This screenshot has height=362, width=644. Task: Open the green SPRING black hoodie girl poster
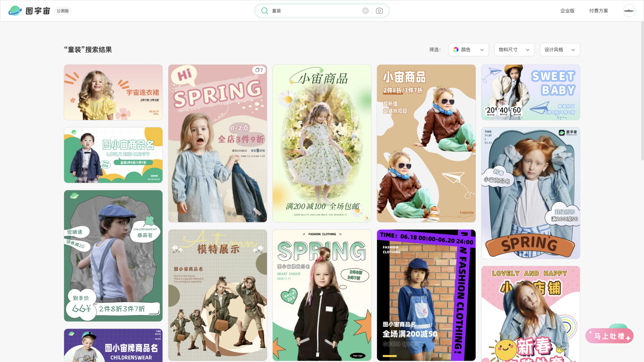point(322,295)
